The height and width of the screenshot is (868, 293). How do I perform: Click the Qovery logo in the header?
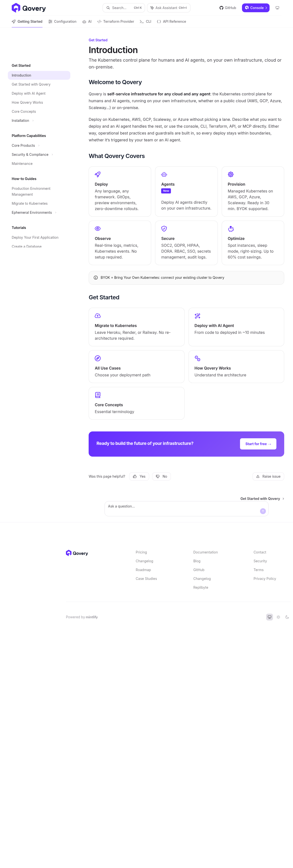(29, 8)
